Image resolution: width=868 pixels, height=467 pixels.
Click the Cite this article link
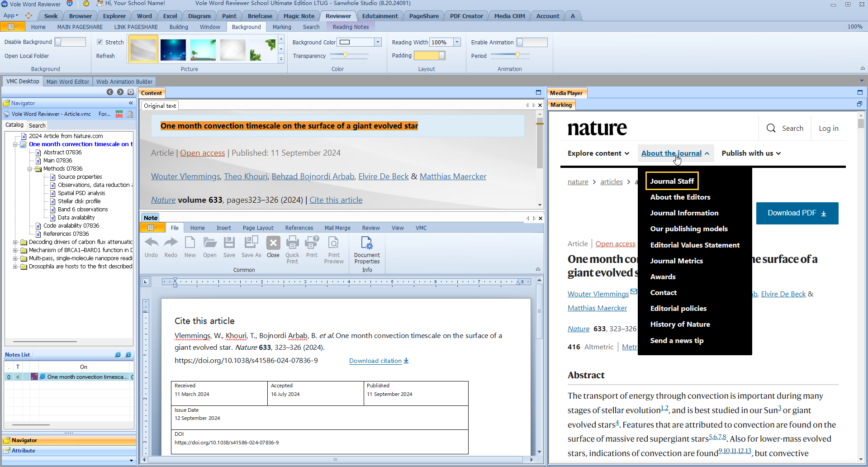click(336, 200)
